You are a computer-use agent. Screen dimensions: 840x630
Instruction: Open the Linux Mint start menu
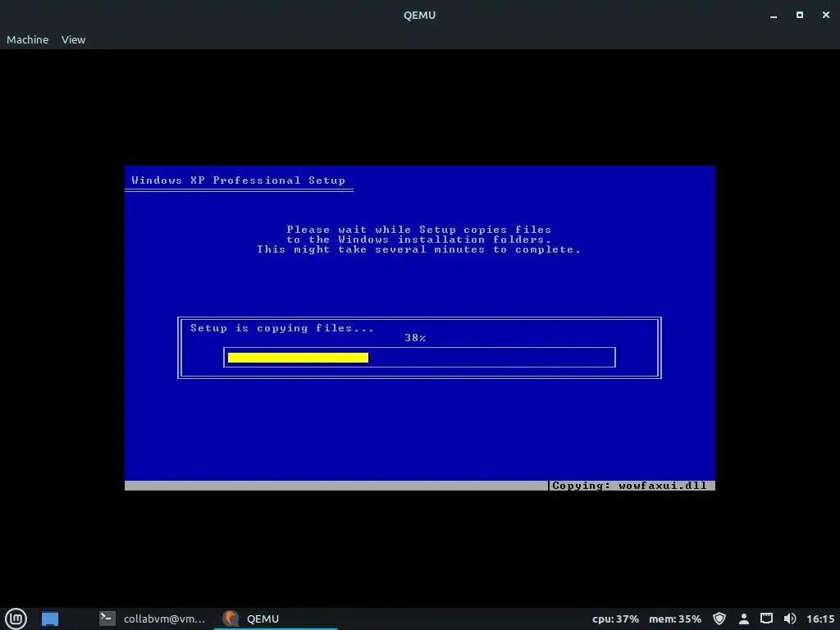16,619
